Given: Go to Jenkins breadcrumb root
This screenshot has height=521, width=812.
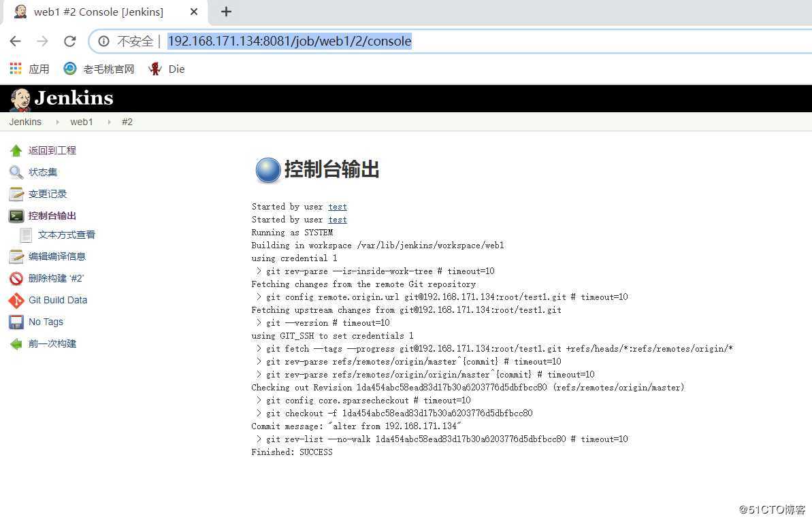Looking at the screenshot, I should tap(25, 122).
